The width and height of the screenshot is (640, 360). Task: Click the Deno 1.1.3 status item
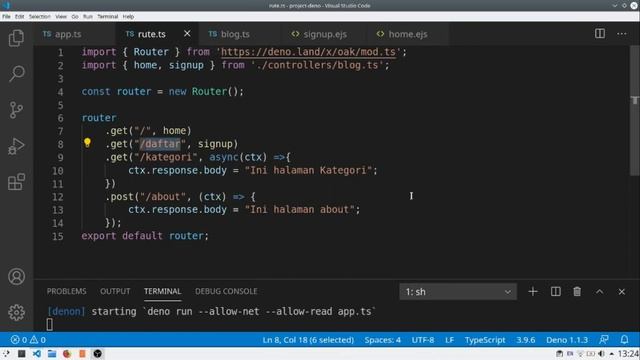pyautogui.click(x=567, y=340)
